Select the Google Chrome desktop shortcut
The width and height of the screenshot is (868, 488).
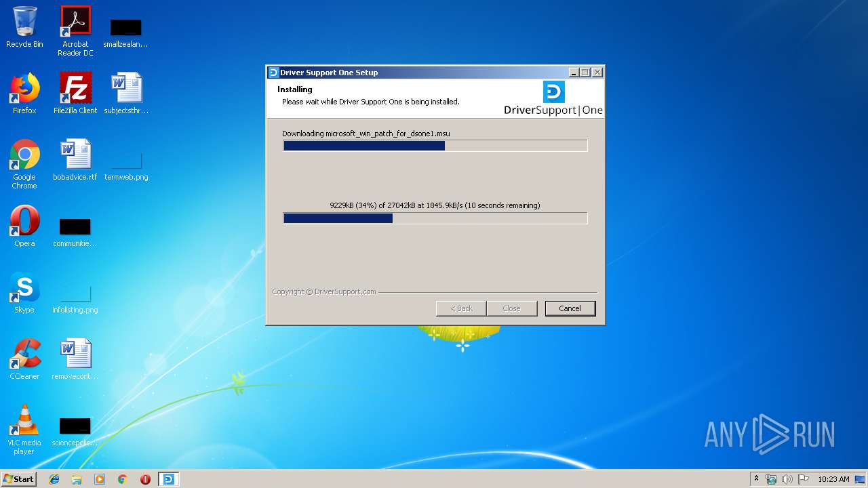[x=24, y=164]
